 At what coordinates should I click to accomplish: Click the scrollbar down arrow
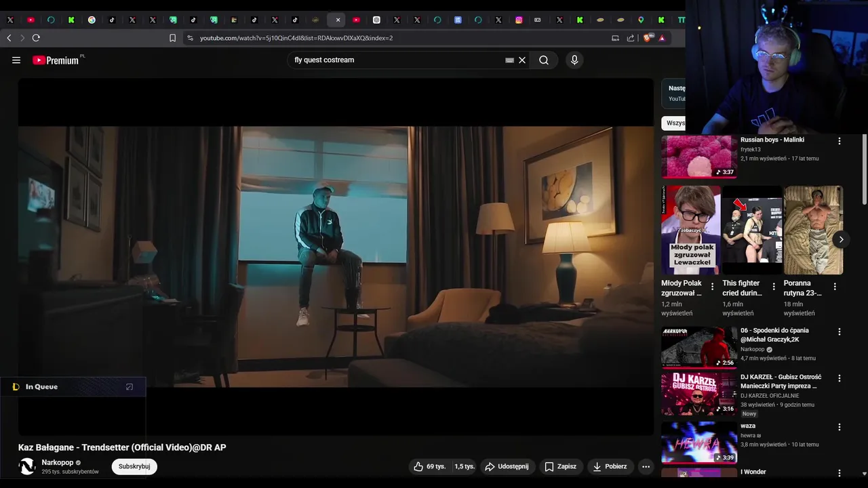[x=864, y=474]
